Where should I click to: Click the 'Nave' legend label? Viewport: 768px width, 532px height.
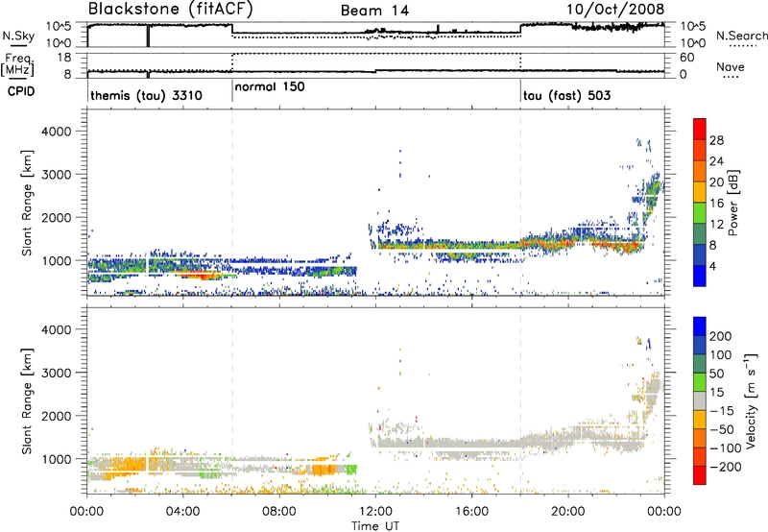pyautogui.click(x=731, y=67)
